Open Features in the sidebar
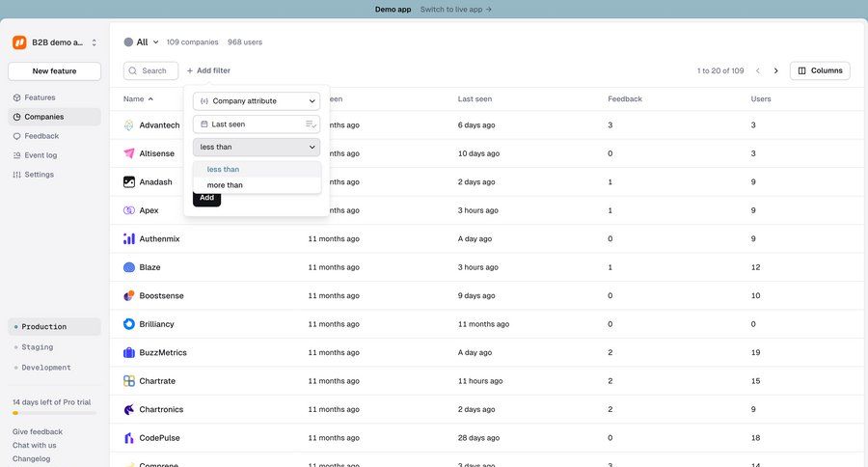Screen dimensions: 868x467 [x=54, y=97]
